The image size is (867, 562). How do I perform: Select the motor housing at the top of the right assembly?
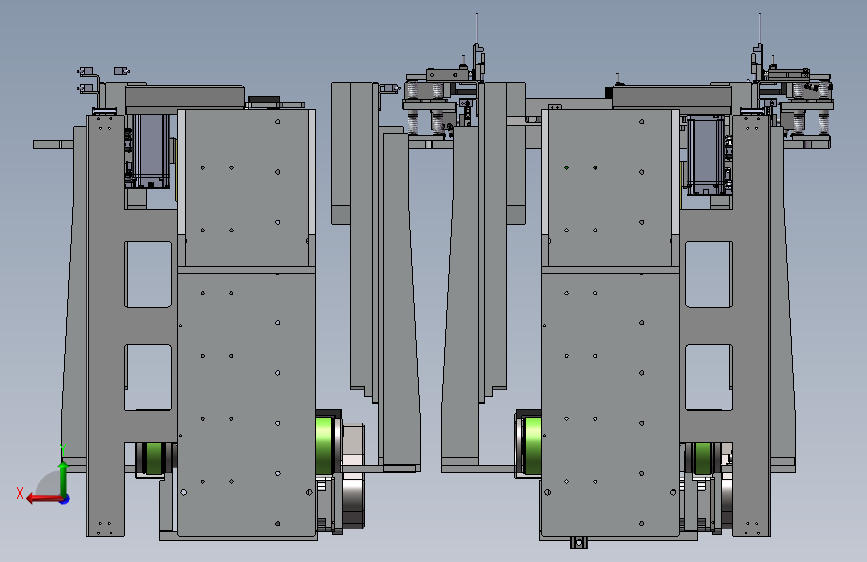click(x=707, y=155)
